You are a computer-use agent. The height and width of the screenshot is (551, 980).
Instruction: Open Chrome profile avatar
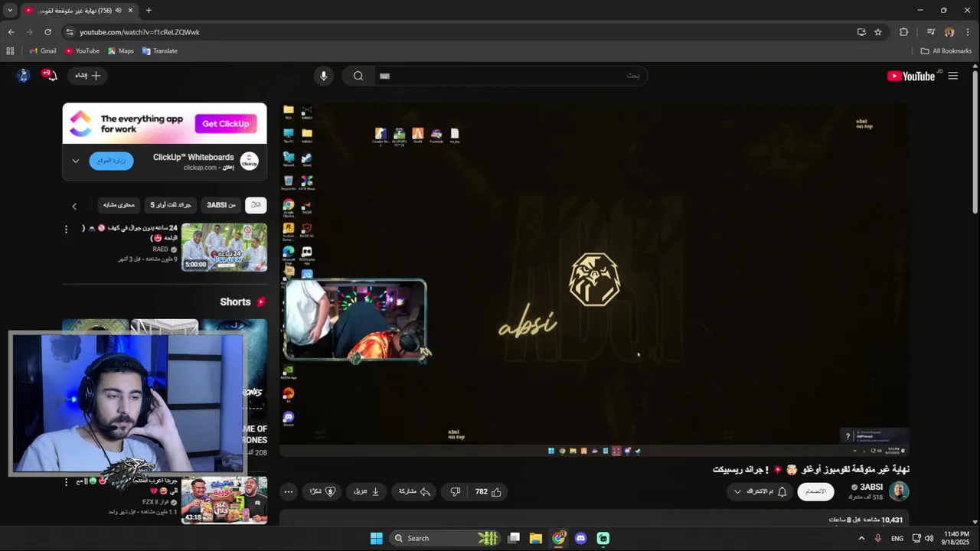point(949,32)
